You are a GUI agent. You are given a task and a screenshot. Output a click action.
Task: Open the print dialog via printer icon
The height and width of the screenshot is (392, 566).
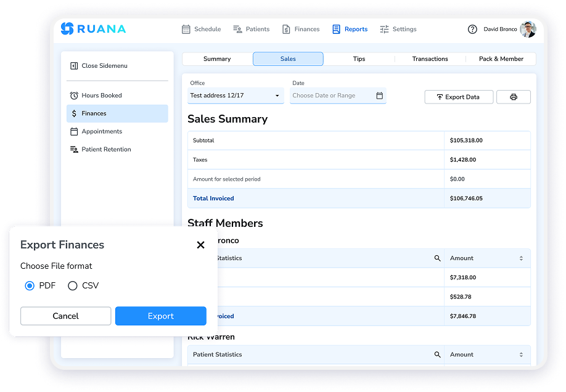click(x=514, y=97)
